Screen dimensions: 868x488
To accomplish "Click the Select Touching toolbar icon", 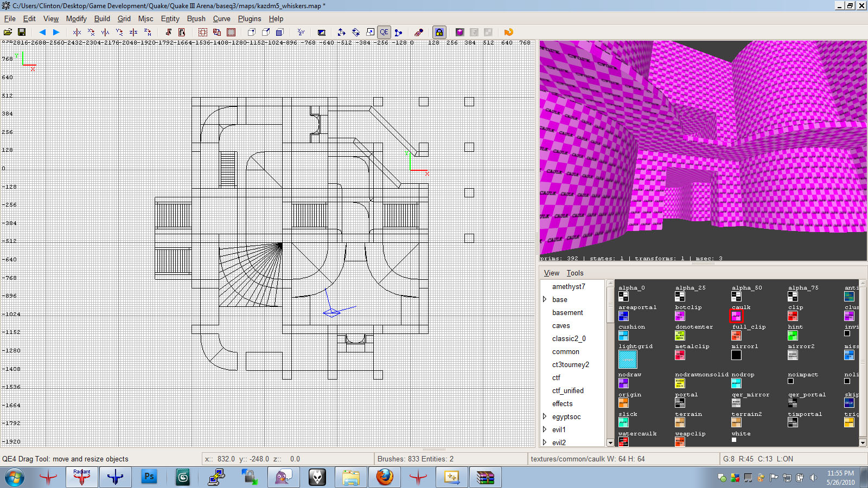I will pyautogui.click(x=168, y=33).
